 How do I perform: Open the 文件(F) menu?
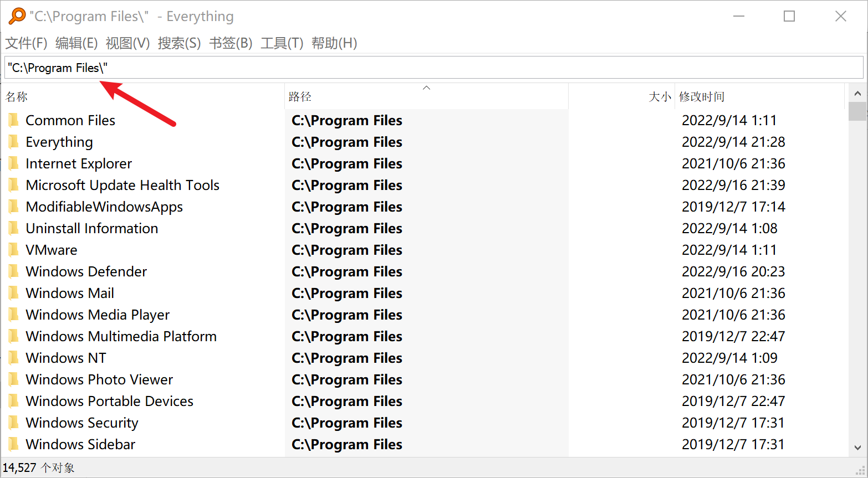(x=26, y=43)
